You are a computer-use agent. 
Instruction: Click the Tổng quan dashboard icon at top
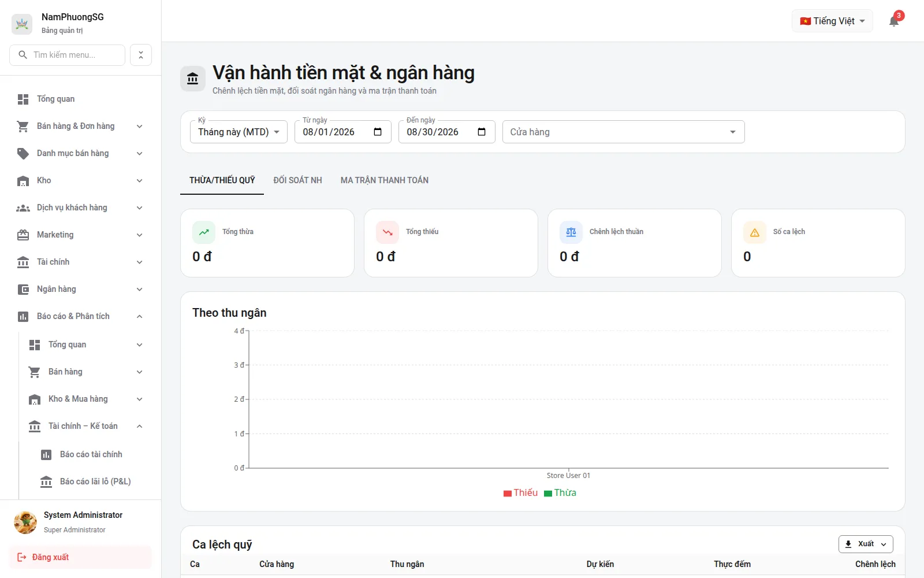point(23,99)
